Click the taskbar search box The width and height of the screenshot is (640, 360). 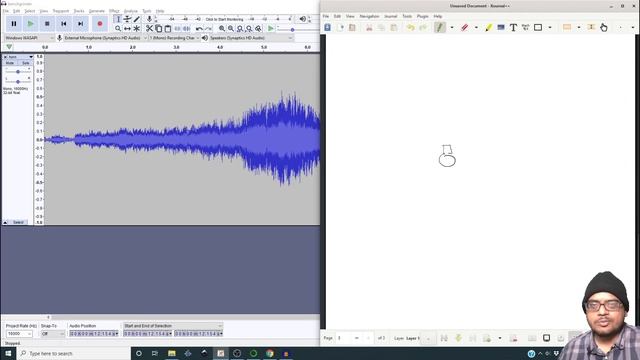[x=73, y=353]
